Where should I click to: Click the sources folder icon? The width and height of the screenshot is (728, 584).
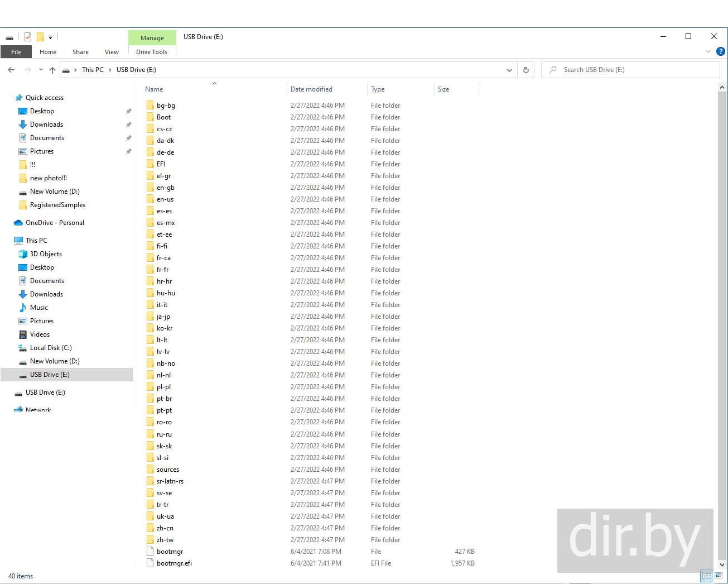[x=150, y=470]
